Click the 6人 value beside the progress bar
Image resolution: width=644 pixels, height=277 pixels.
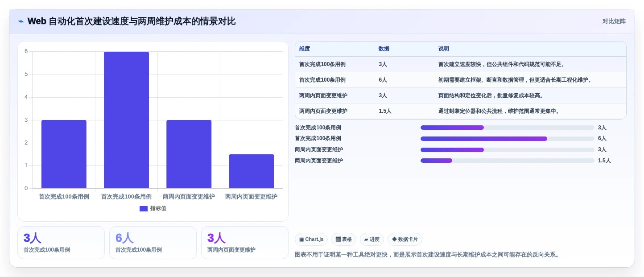(x=602, y=139)
